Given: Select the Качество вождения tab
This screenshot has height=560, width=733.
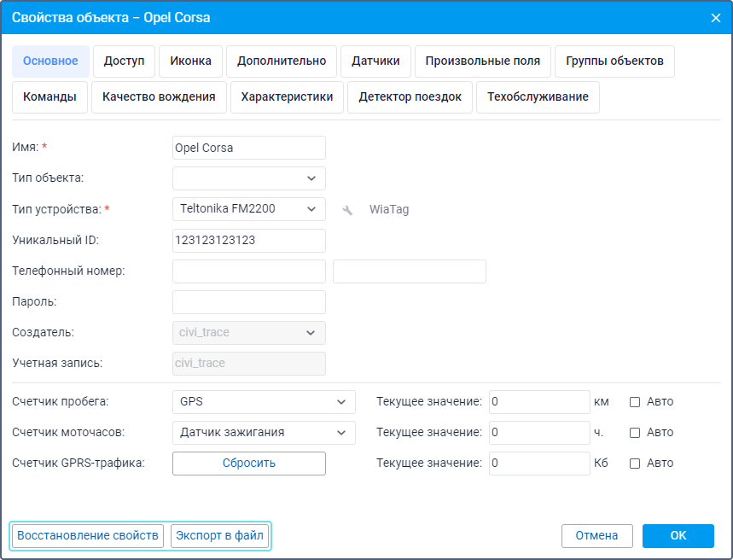Looking at the screenshot, I should [x=159, y=97].
